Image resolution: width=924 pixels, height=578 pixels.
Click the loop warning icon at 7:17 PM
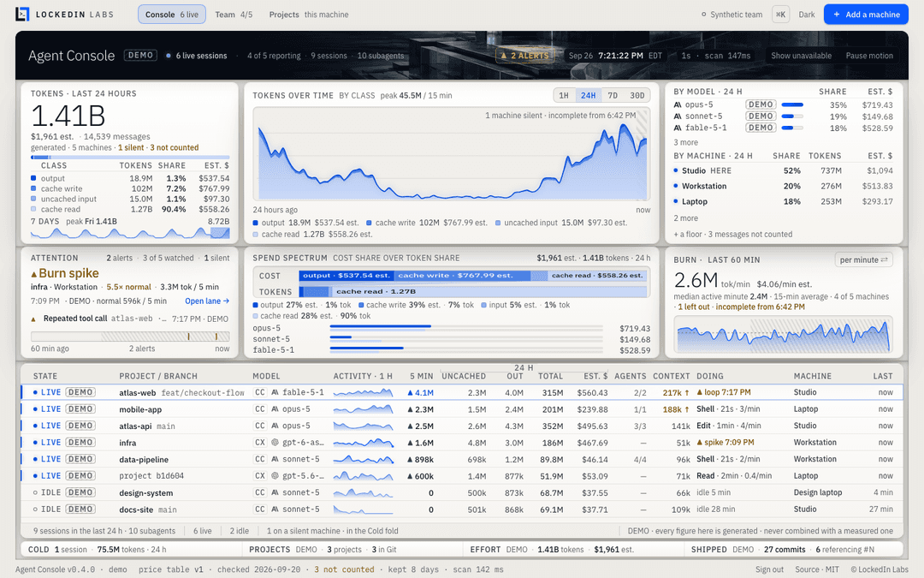click(x=700, y=392)
